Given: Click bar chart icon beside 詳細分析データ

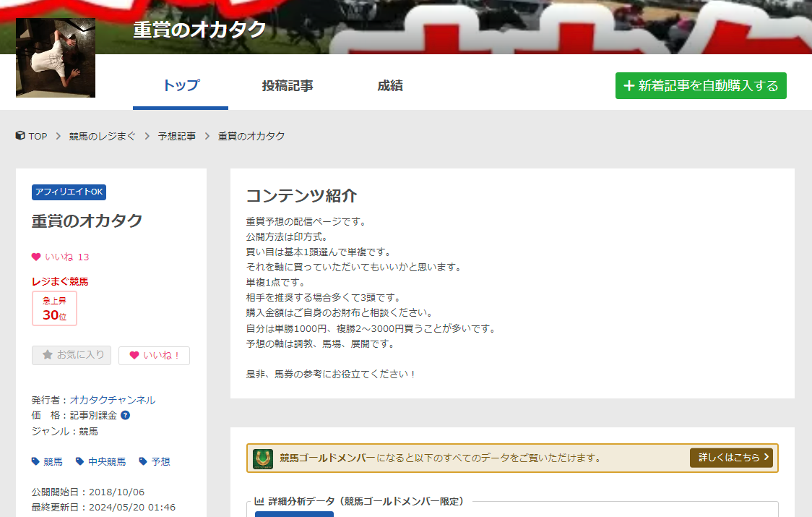Looking at the screenshot, I should coord(259,501).
